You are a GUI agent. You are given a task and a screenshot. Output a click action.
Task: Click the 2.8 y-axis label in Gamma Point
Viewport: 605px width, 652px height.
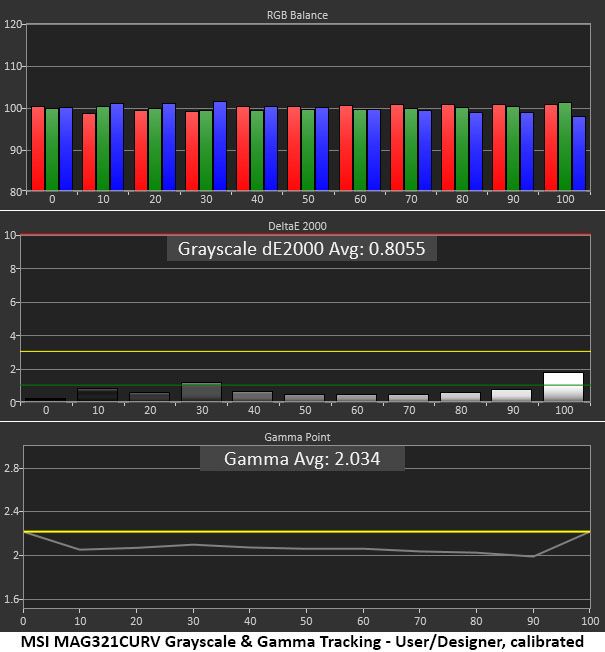pos(11,468)
